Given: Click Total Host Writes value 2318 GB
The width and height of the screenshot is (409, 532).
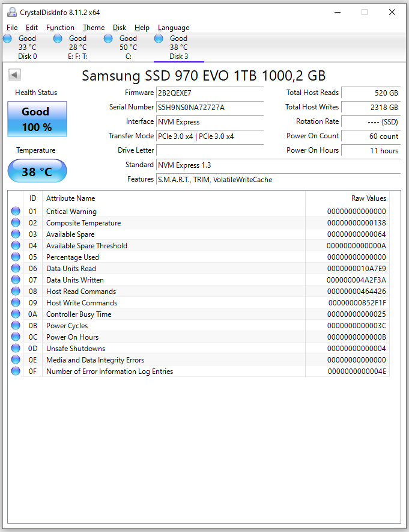Looking at the screenshot, I should (x=371, y=107).
